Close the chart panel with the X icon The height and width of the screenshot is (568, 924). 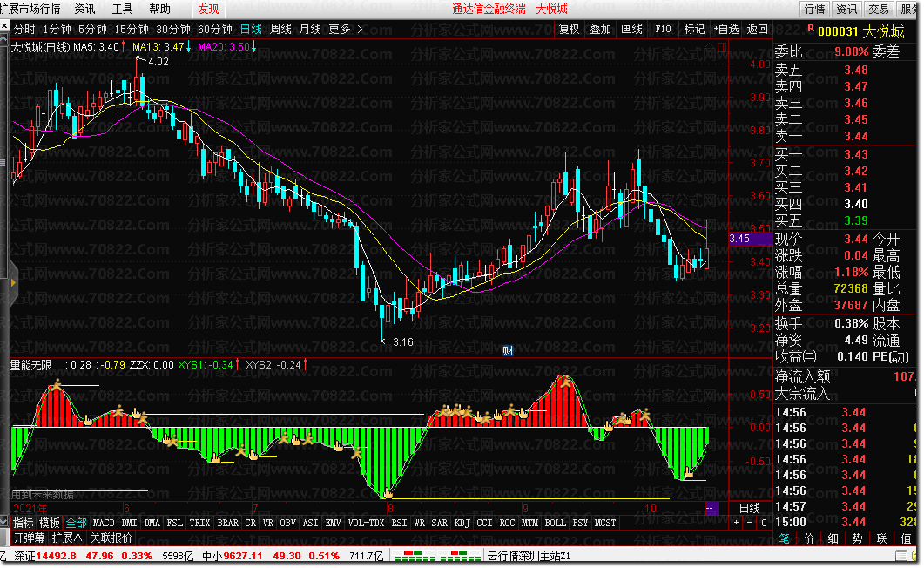pyautogui.click(x=4, y=26)
